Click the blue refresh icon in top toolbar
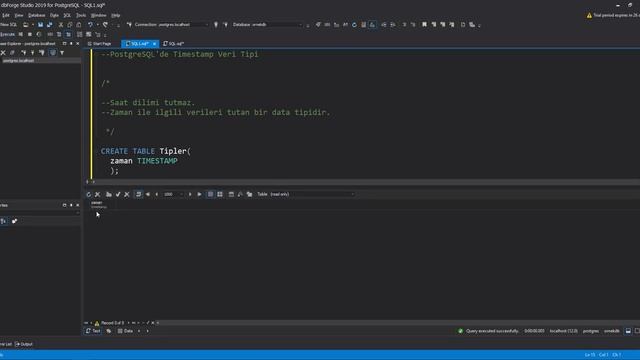The width and height of the screenshot is (640, 360). (x=354, y=25)
